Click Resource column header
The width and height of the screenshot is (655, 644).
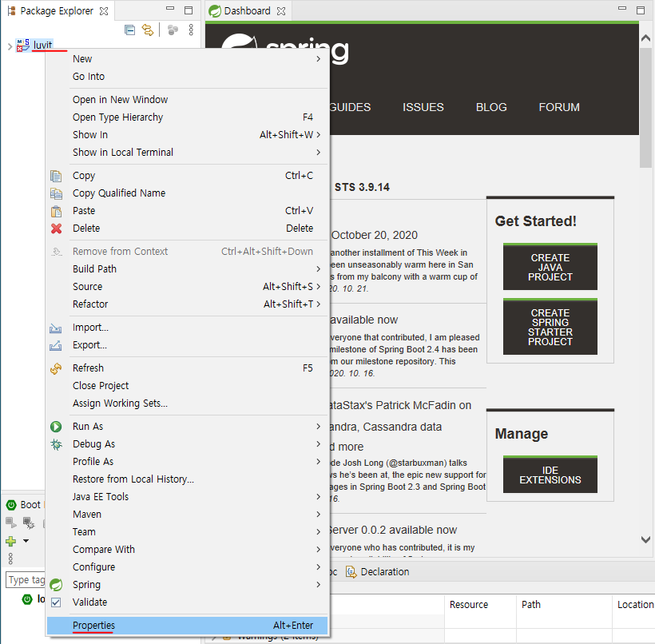(x=480, y=605)
